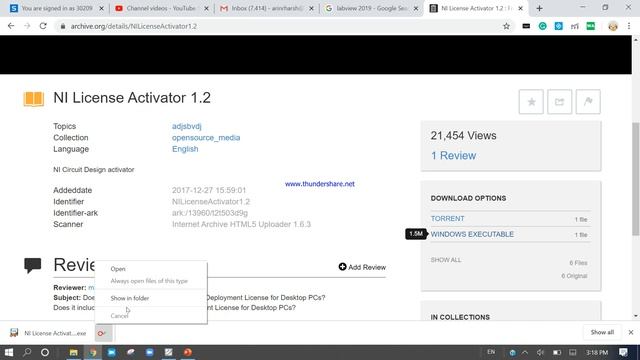Switch to the Gmail Inbox tab
640x360 pixels.
click(266, 8)
